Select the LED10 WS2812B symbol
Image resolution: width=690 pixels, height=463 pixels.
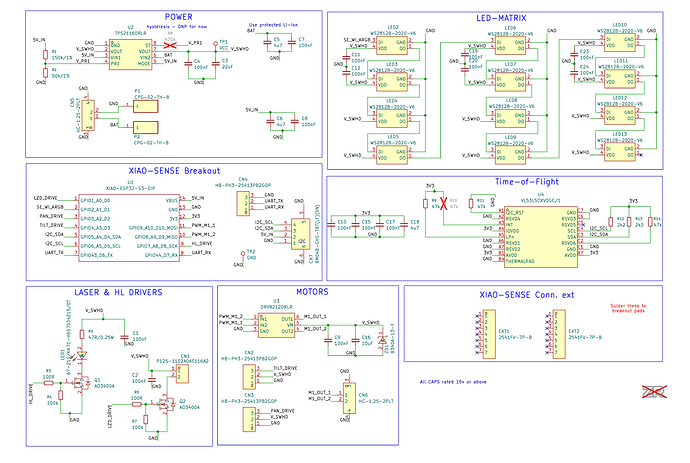click(620, 42)
